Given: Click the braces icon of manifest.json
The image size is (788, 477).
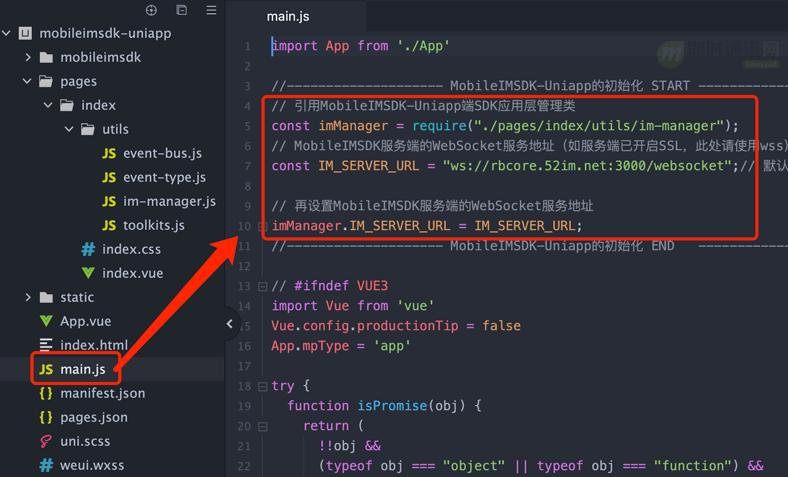Looking at the screenshot, I should point(46,393).
